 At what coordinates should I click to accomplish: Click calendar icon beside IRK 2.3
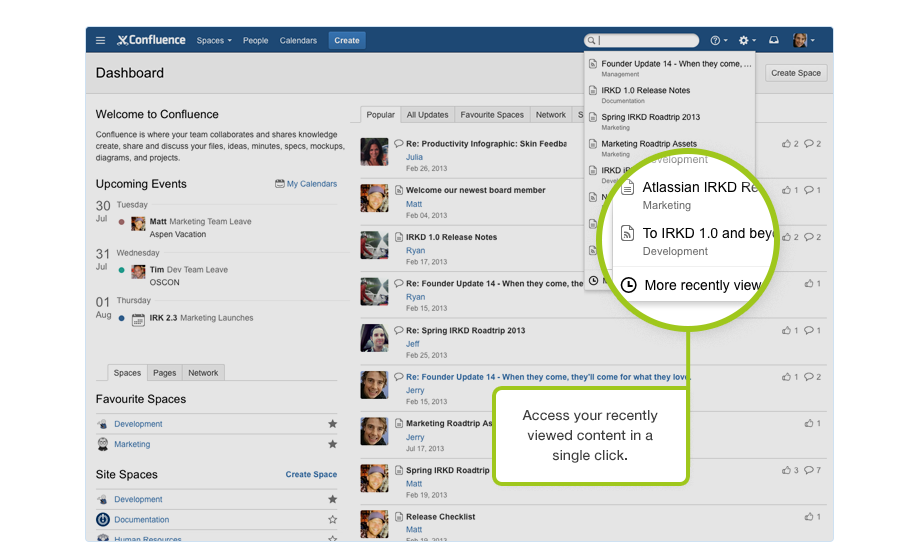(x=138, y=320)
